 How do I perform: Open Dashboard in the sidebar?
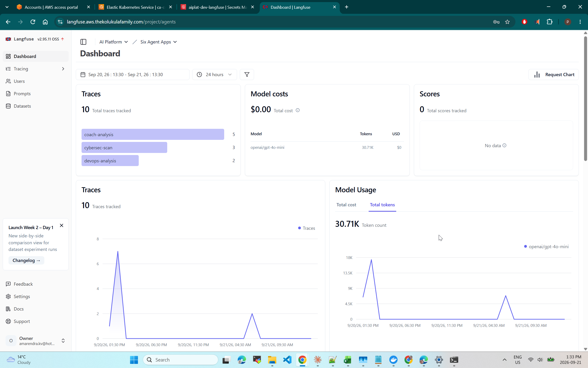(36, 56)
